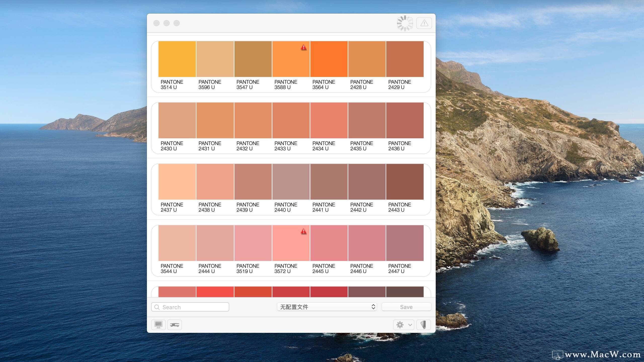Click the spinning progress indicator
The width and height of the screenshot is (644, 362).
405,23
